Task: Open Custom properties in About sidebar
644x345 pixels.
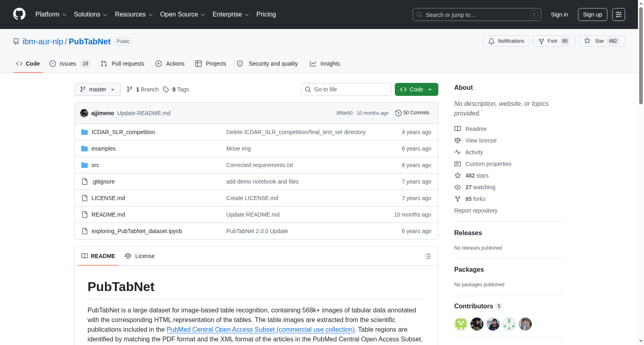Action: point(483,164)
